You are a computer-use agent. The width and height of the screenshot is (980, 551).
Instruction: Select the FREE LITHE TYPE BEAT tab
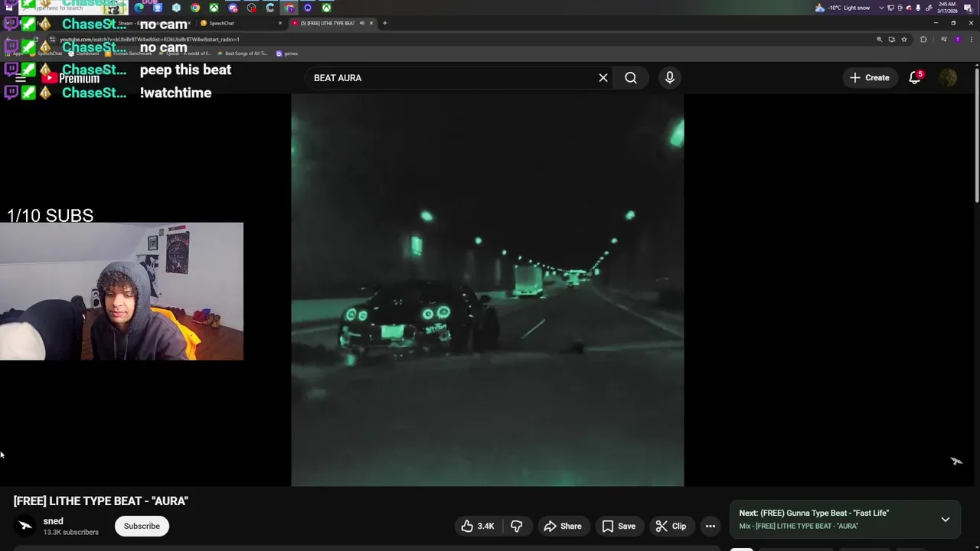[x=328, y=23]
